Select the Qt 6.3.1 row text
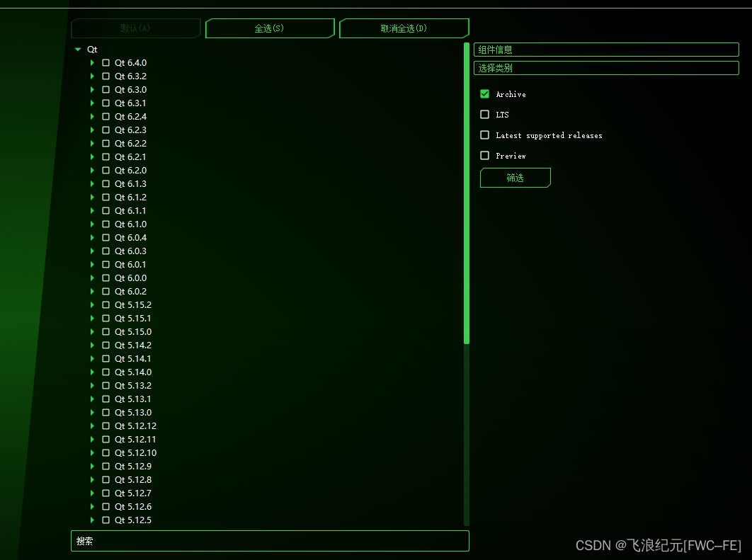This screenshot has width=752, height=560. 130,103
